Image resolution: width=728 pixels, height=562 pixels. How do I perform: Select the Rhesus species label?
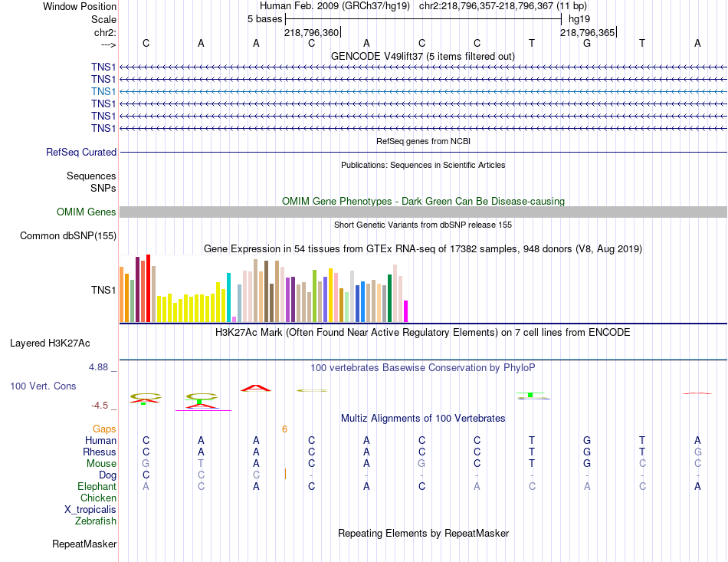(100, 452)
